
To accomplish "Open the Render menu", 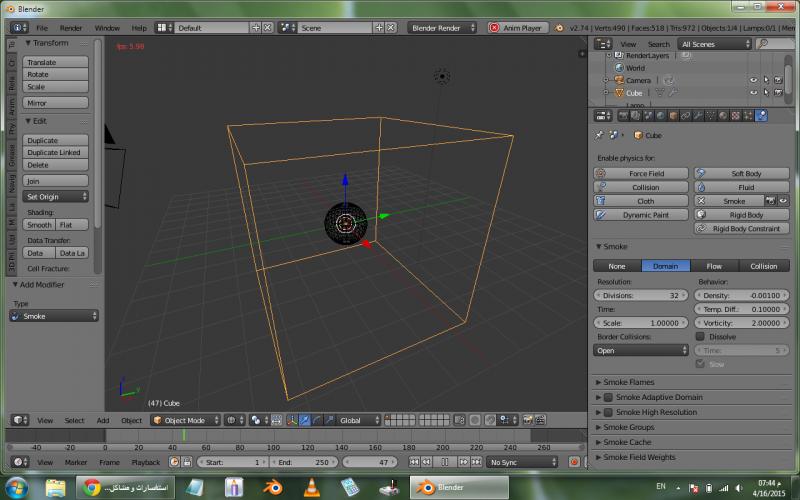I will tap(71, 28).
